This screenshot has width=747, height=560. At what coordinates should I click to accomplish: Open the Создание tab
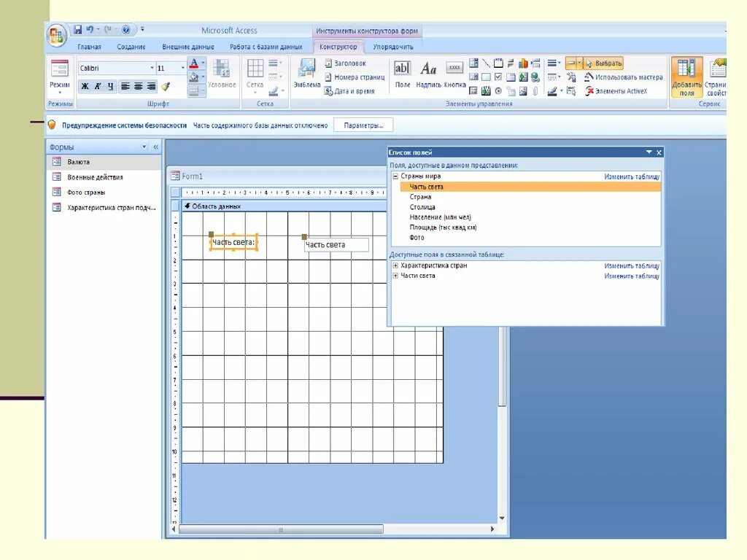pos(131,47)
